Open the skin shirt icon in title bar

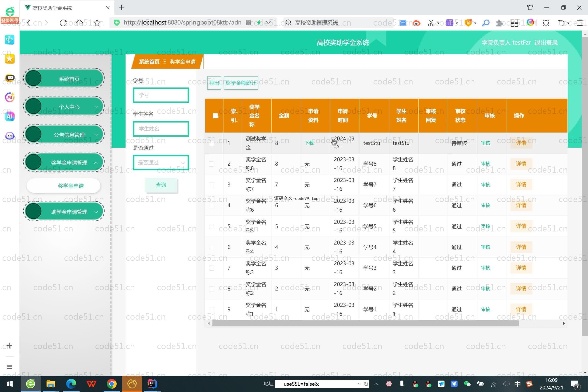pyautogui.click(x=530, y=7)
